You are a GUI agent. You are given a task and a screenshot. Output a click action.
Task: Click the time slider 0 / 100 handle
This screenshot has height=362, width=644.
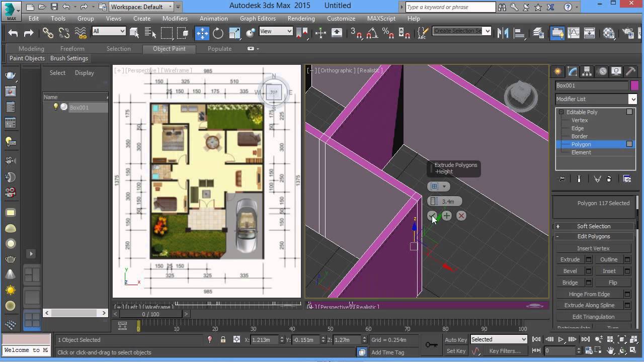(150, 314)
